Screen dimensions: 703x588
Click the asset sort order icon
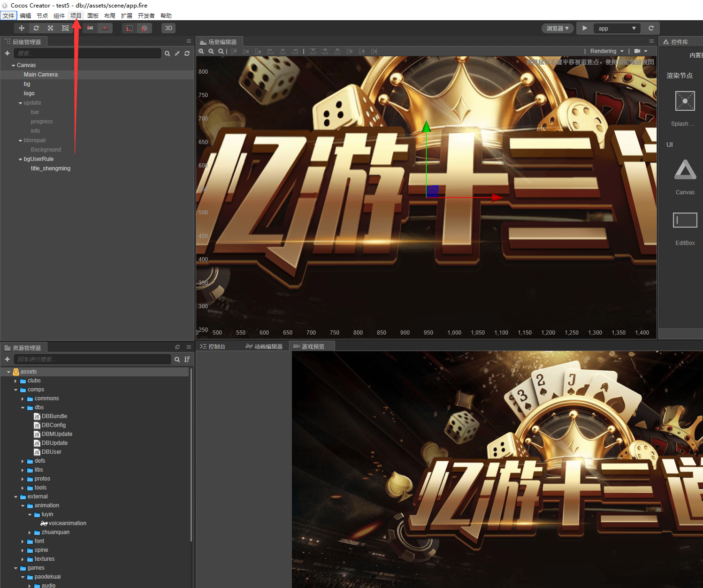click(x=187, y=359)
